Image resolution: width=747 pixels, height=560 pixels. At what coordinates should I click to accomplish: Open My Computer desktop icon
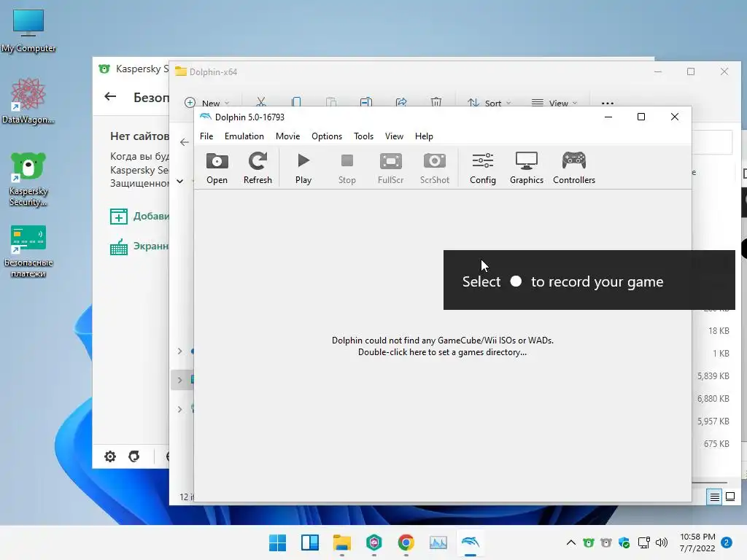(x=28, y=31)
